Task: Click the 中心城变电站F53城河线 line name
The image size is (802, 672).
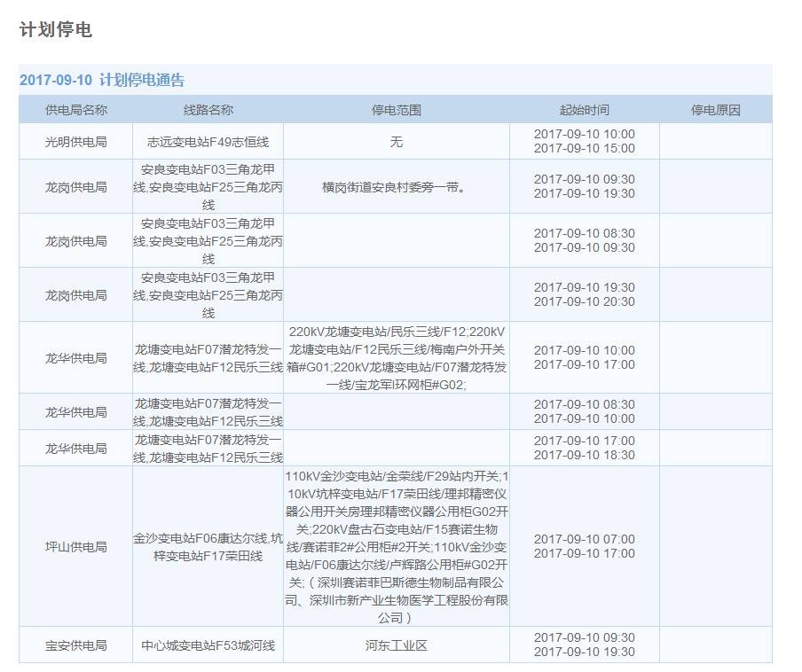Action: [208, 645]
